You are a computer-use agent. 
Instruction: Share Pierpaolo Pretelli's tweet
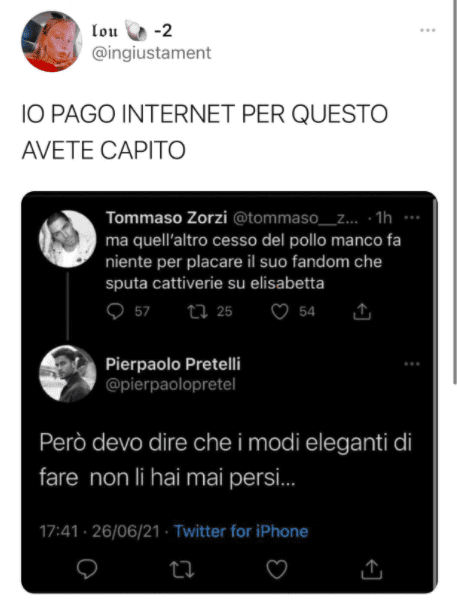(372, 569)
